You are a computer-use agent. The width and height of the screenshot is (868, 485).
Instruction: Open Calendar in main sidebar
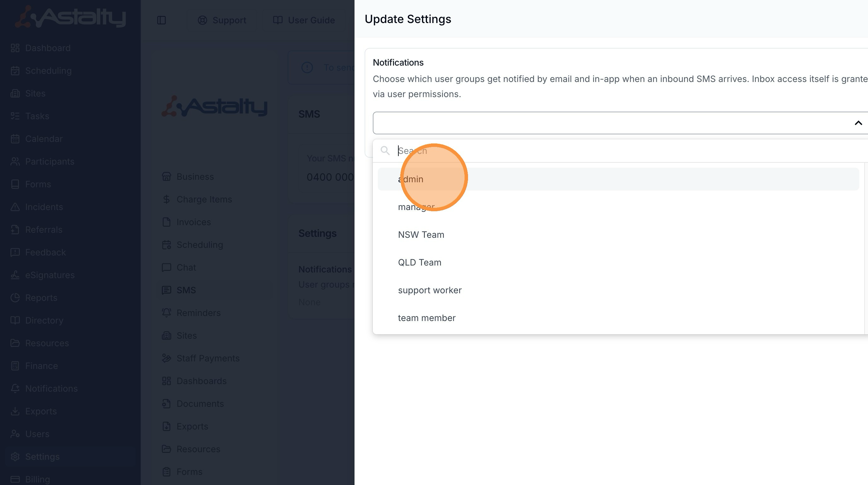[70, 139]
